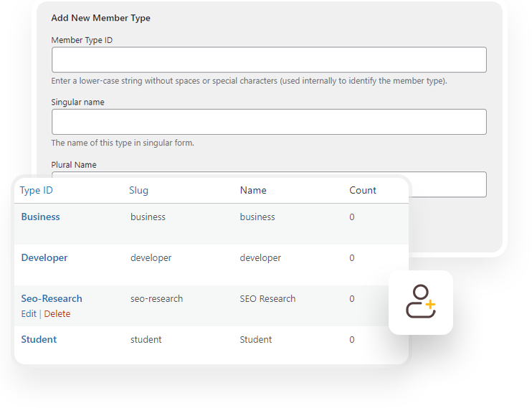The height and width of the screenshot is (408, 532).
Task: Click Edit under Seo-Research
Action: pyautogui.click(x=29, y=314)
